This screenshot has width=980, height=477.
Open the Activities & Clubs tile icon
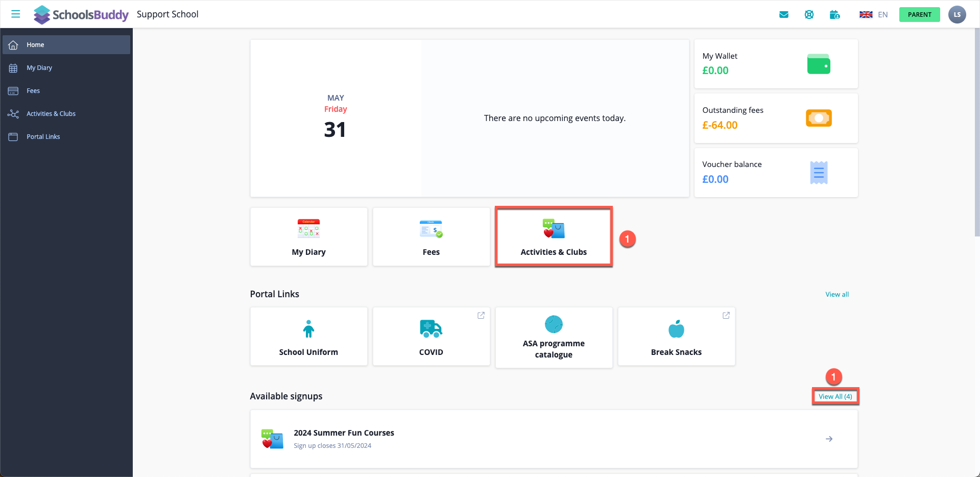pyautogui.click(x=554, y=229)
